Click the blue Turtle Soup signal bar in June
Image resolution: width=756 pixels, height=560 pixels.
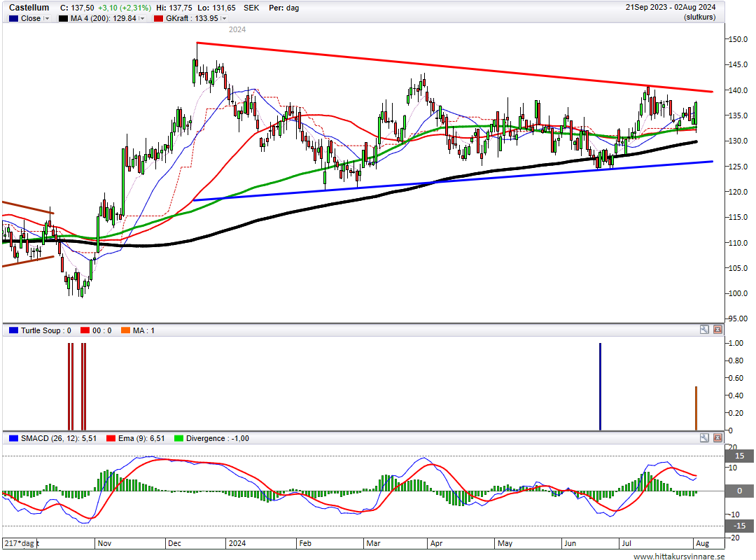tap(601, 386)
